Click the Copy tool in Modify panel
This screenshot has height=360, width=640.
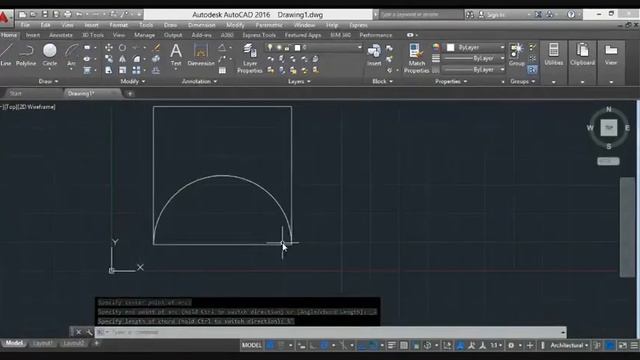tap(109, 59)
